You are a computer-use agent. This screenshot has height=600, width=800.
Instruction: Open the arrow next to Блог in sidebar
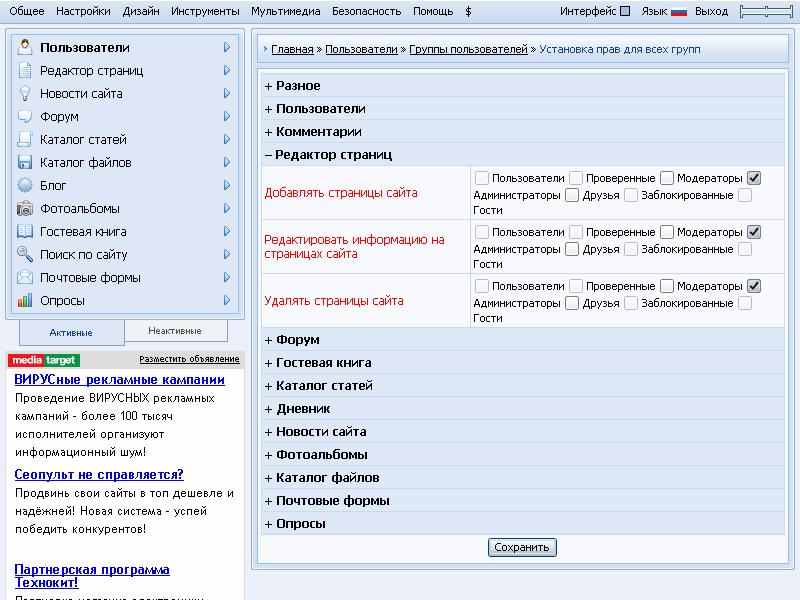(x=227, y=185)
